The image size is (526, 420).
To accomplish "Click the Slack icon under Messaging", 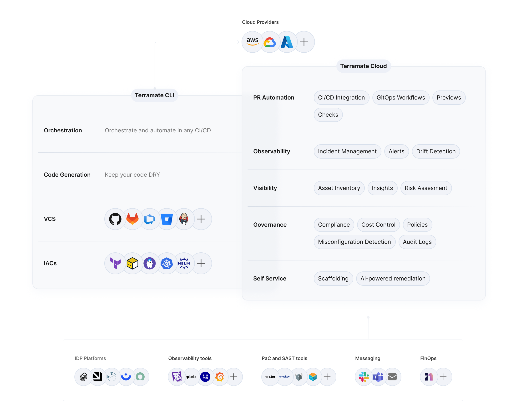I will 364,377.
